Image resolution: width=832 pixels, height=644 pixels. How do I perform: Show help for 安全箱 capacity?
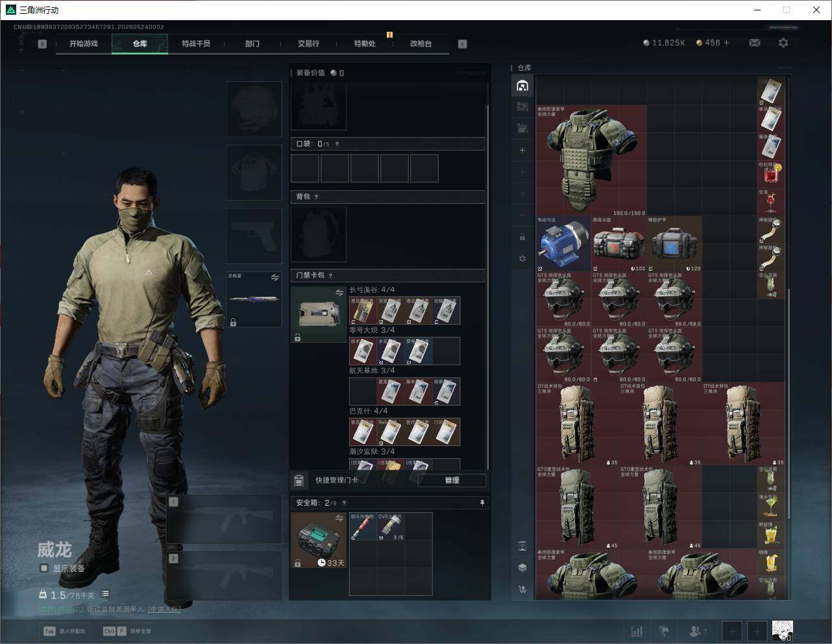[x=344, y=502]
